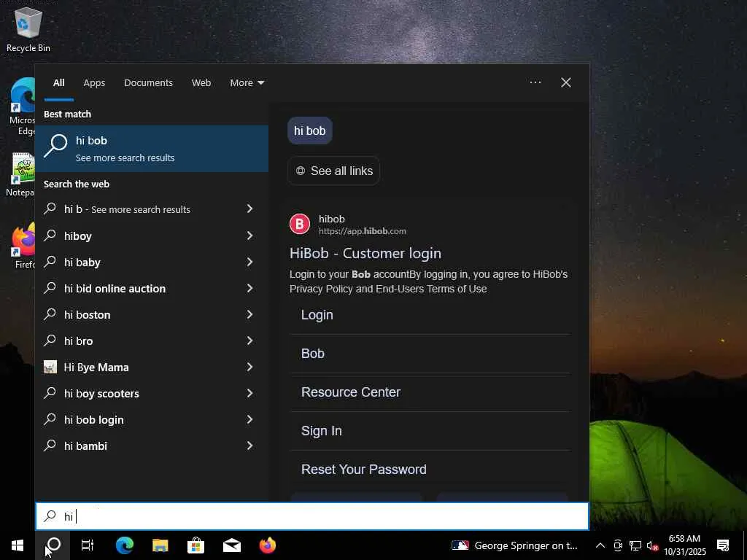Click the taskbar search magnifier icon

[53, 545]
